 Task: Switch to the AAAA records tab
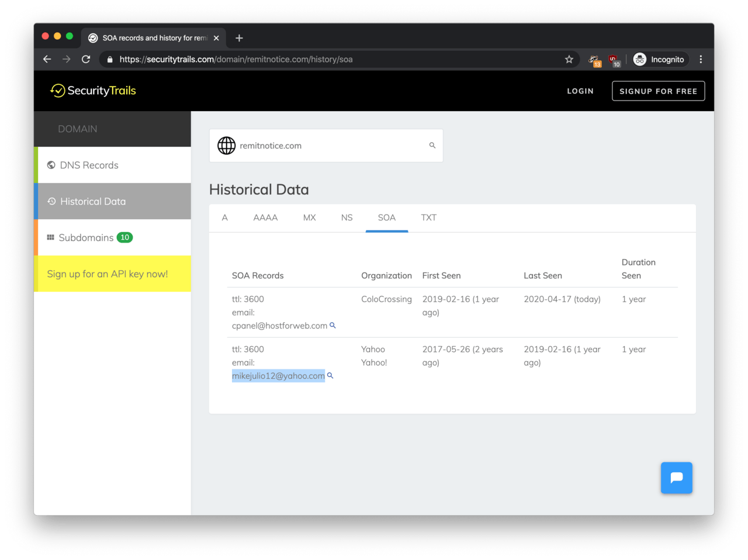click(265, 217)
